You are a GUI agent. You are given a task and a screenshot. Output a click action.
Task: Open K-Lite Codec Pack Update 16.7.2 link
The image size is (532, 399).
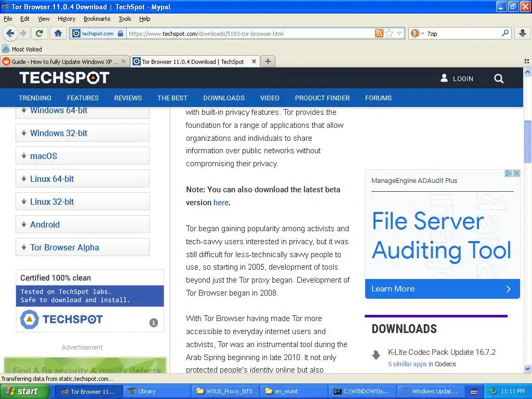coord(442,352)
